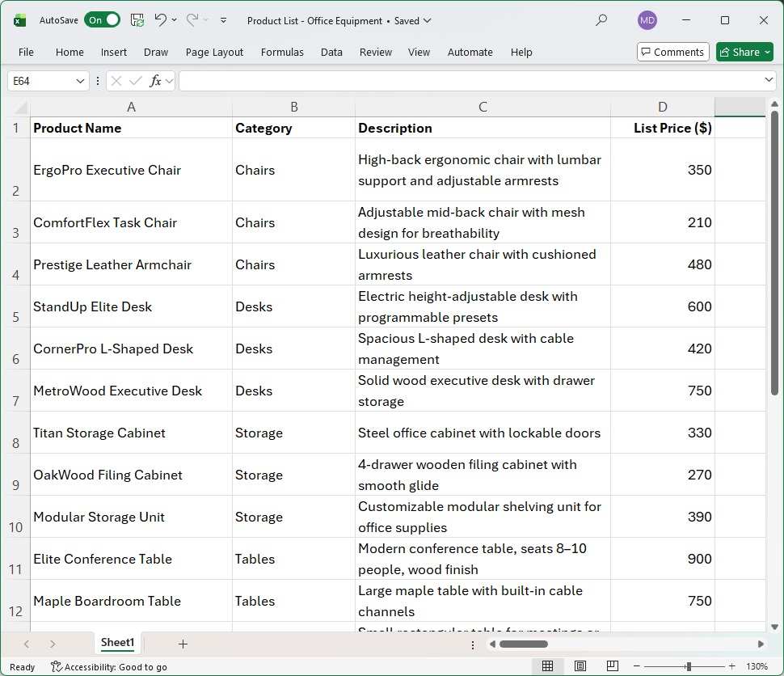Screen dimensions: 784x676
Task: Select the Elite Conference Table price 900
Action: click(x=663, y=559)
